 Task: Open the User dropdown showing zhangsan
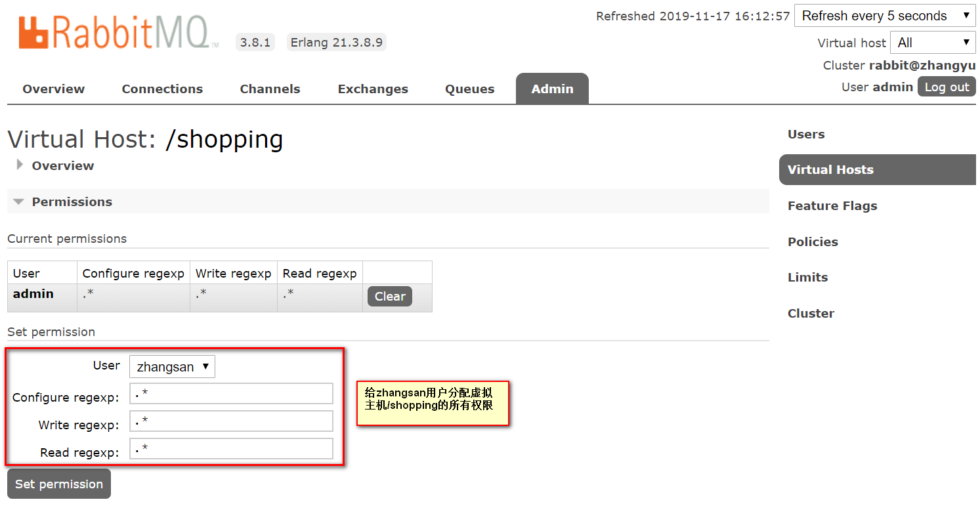tap(171, 366)
